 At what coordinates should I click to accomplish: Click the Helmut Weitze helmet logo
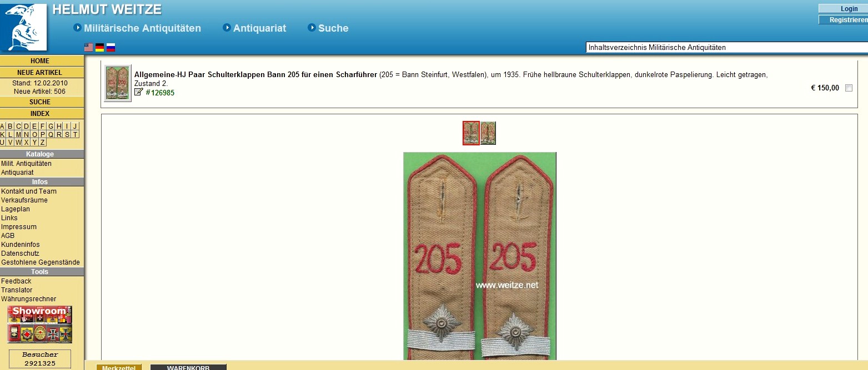[24, 27]
